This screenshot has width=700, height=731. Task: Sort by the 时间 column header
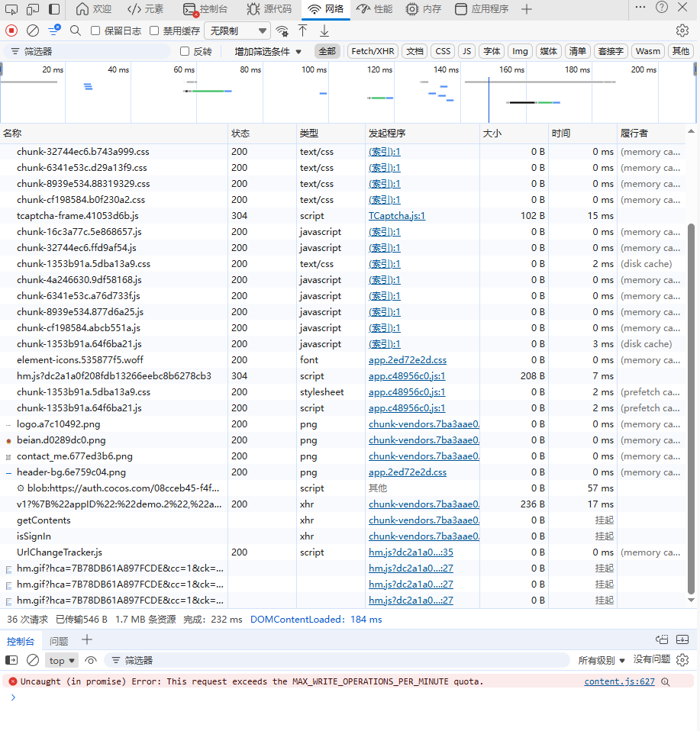(x=582, y=134)
